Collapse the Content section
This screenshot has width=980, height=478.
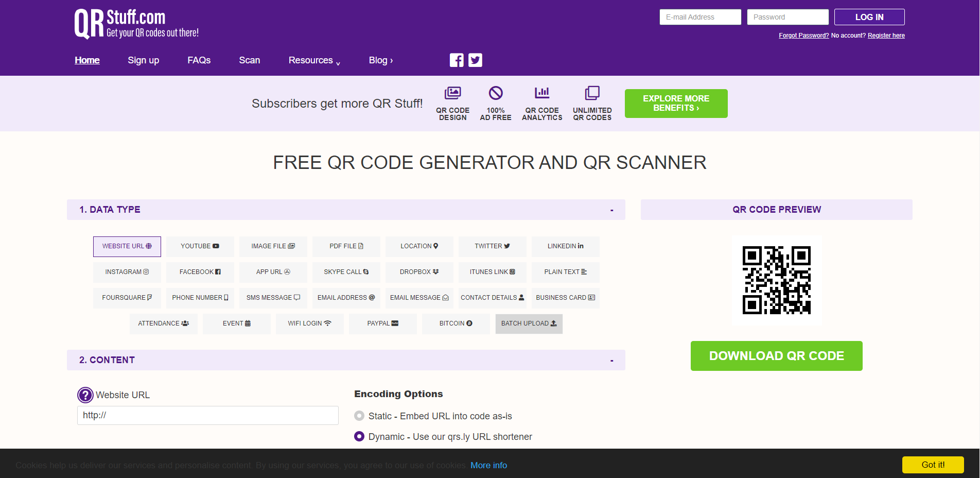click(611, 360)
